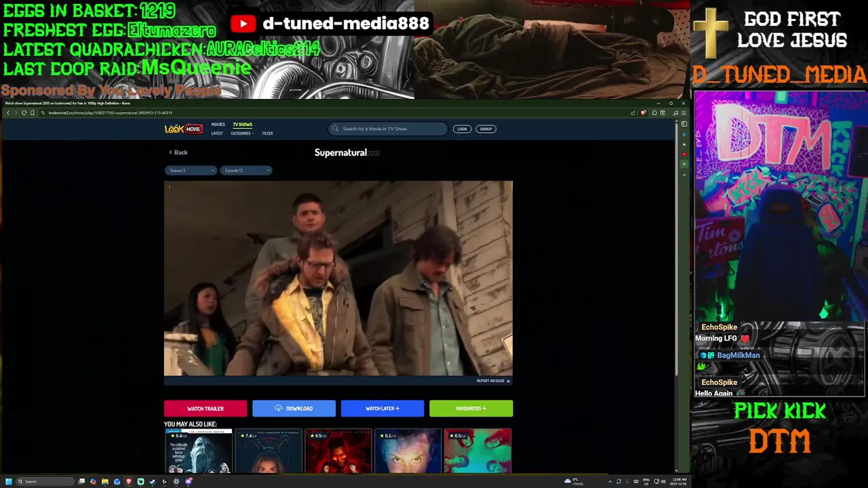Expand the Categories dropdown
Image resolution: width=868 pixels, height=488 pixels.
point(242,134)
